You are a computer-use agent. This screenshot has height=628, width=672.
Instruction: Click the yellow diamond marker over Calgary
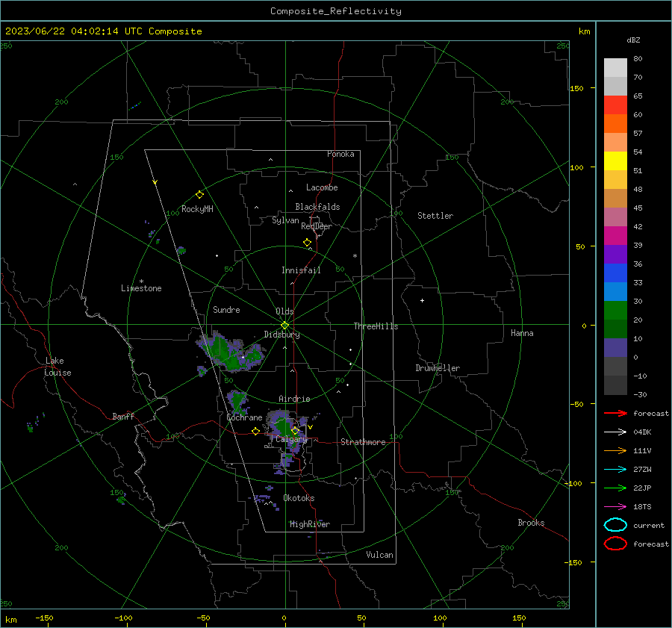coord(295,430)
